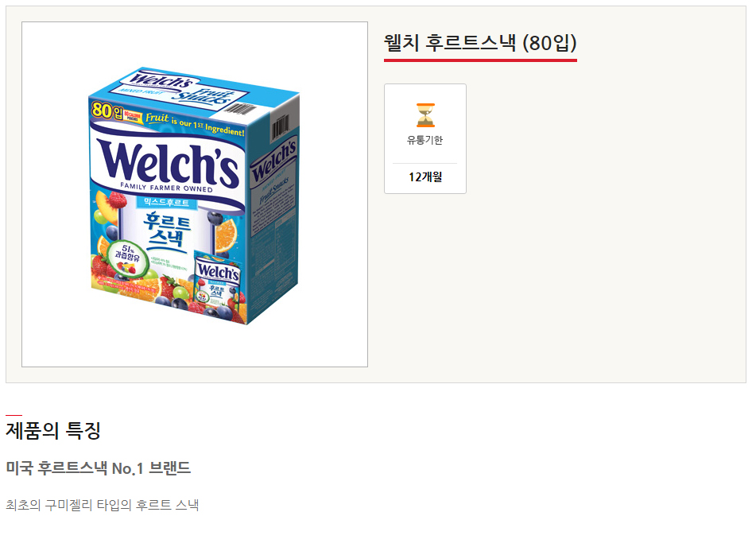Screen dimensions: 756x547
Task: Click the hourglass shelf-life icon
Action: [425, 115]
